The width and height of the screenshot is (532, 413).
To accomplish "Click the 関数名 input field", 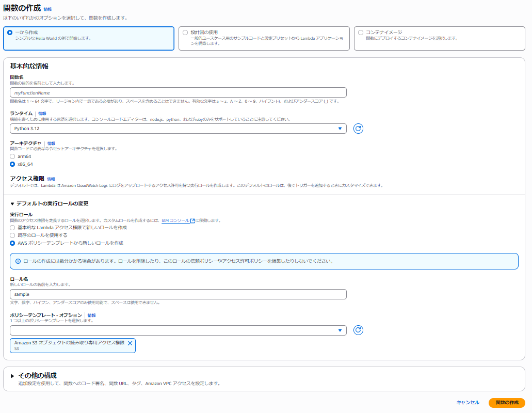I will pyautogui.click(x=178, y=93).
